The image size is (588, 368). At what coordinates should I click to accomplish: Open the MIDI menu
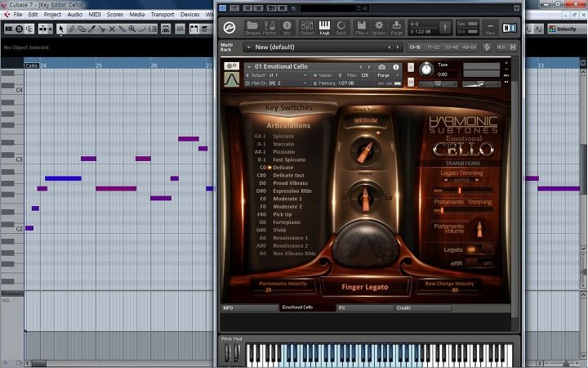pos(95,14)
